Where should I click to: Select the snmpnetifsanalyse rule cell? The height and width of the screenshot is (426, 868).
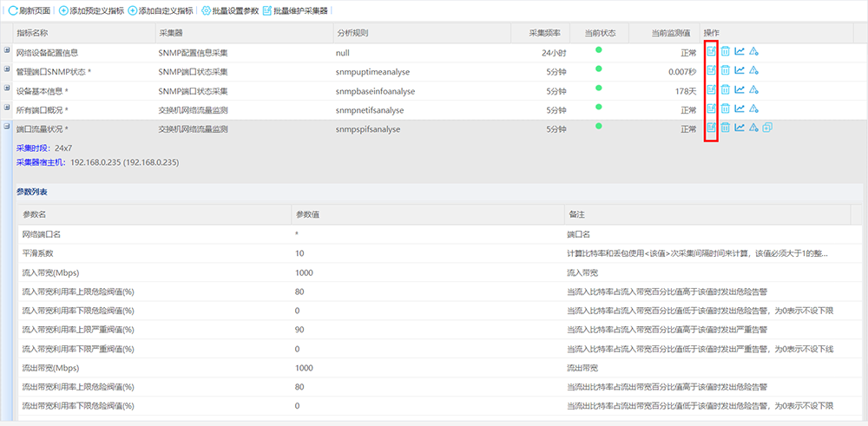370,110
